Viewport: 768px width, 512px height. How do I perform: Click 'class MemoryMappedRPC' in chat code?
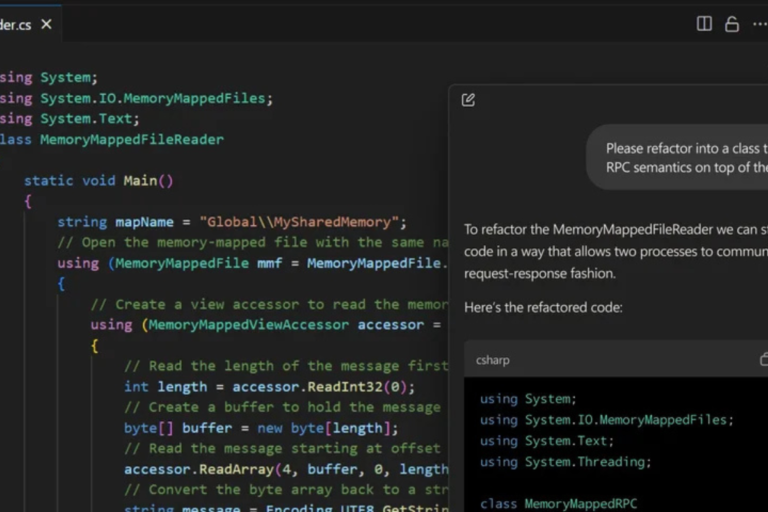point(559,504)
